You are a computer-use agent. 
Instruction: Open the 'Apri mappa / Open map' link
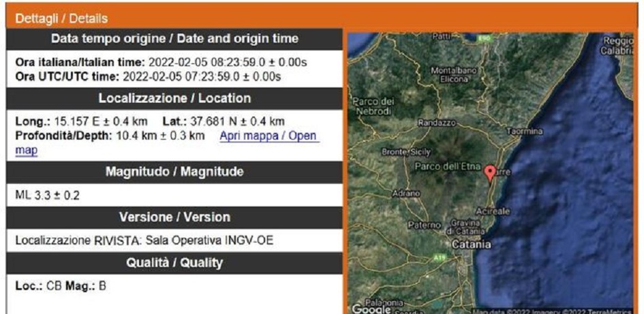269,136
